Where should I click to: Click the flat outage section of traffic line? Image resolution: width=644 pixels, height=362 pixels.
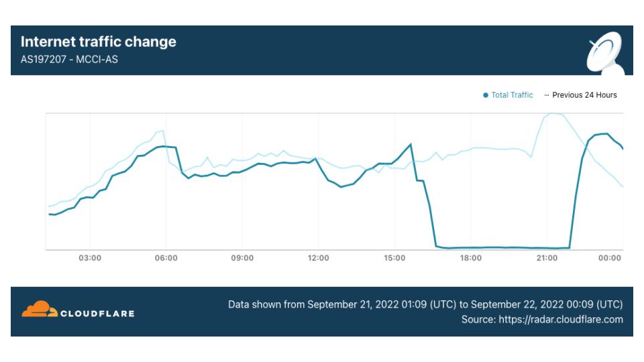(503, 247)
